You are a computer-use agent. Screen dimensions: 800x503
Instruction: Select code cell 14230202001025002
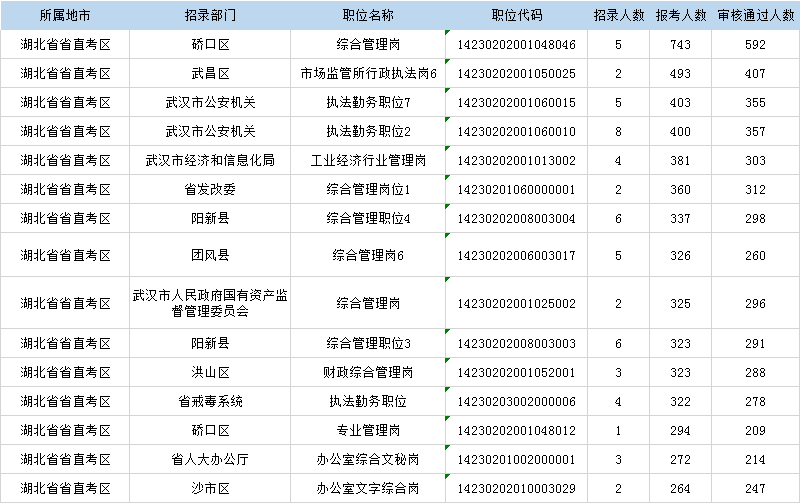(x=516, y=304)
